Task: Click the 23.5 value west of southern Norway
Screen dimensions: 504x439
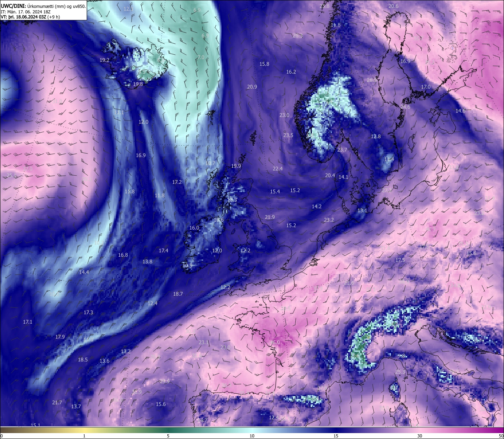Action: point(288,135)
